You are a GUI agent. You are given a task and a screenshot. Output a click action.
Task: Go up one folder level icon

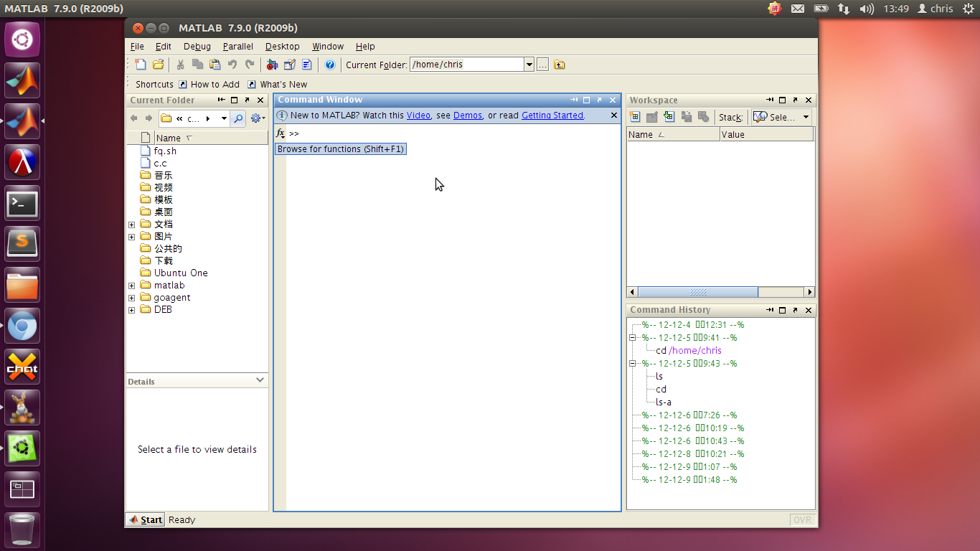pos(560,65)
